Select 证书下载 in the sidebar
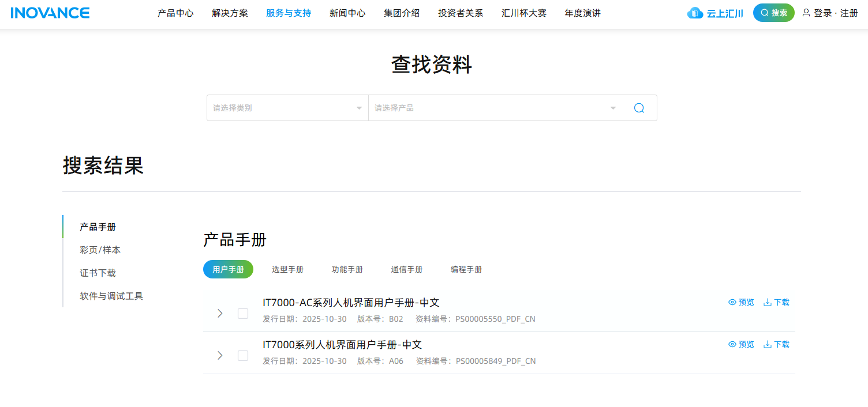Viewport: 868px width, 407px height. [98, 273]
